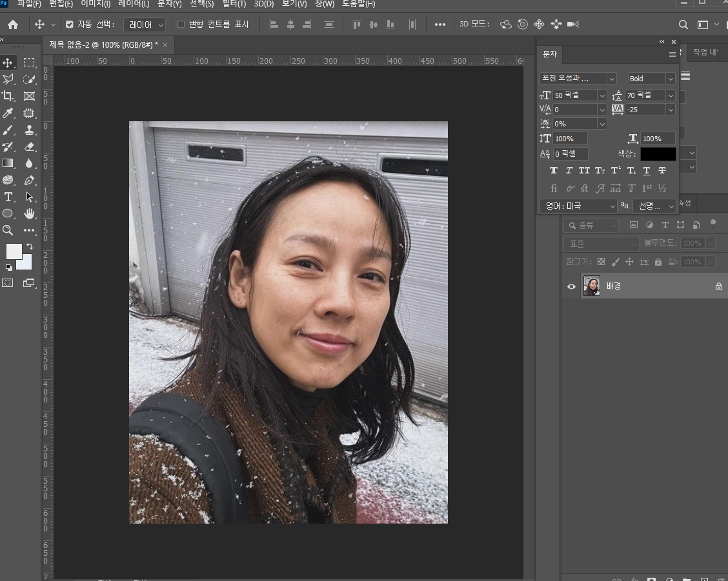Click the baseline shift 0 픽셀 field

tap(571, 153)
